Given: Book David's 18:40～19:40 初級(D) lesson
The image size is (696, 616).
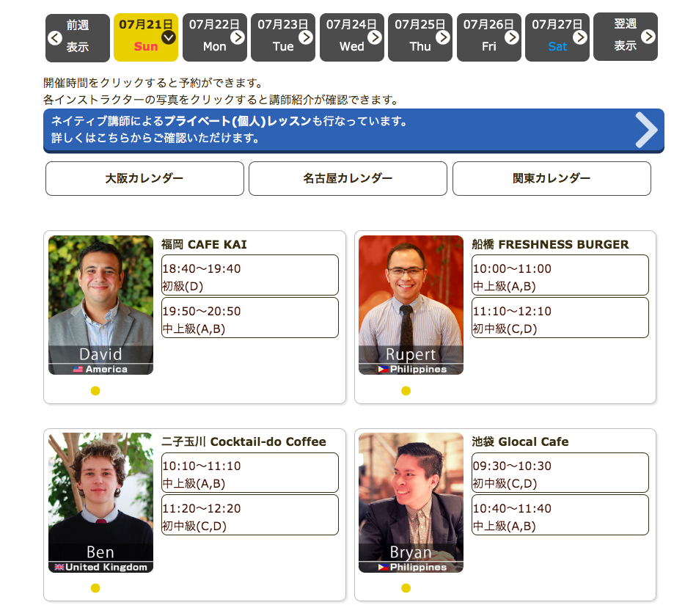Looking at the screenshot, I should [x=250, y=276].
